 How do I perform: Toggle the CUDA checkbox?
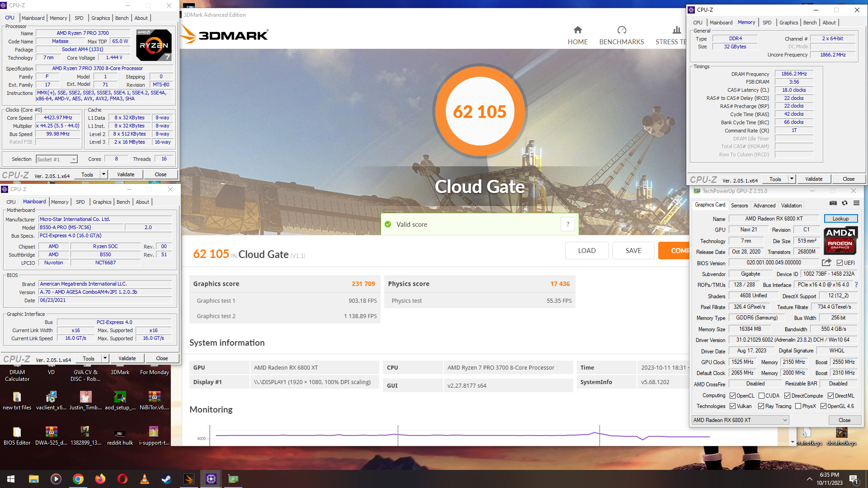[761, 395]
